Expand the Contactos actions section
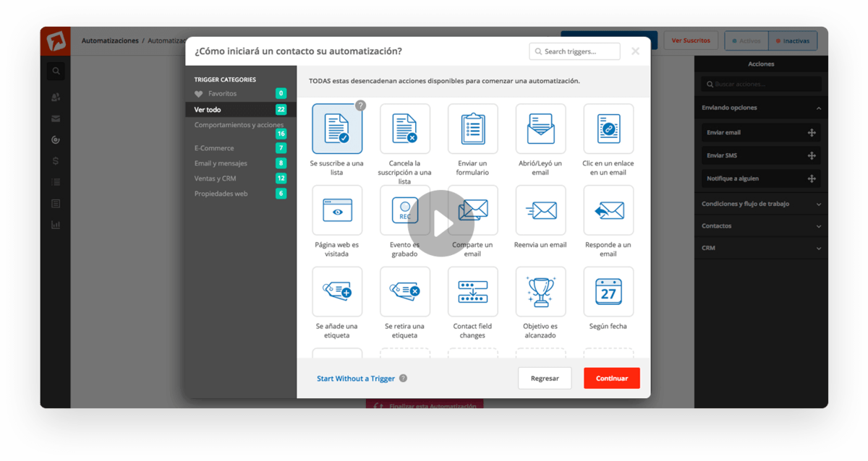Screen dimensions: 868x461 pyautogui.click(x=761, y=226)
